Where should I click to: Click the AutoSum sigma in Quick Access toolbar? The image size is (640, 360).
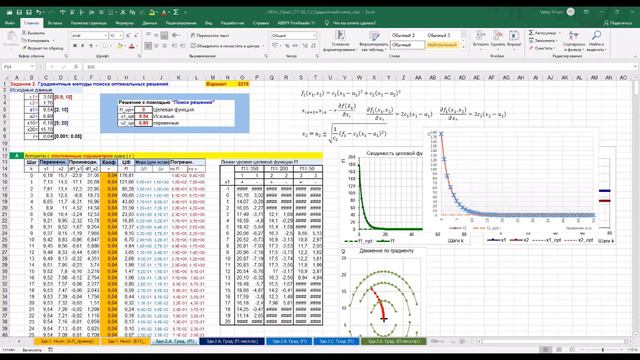pyautogui.click(x=176, y=12)
